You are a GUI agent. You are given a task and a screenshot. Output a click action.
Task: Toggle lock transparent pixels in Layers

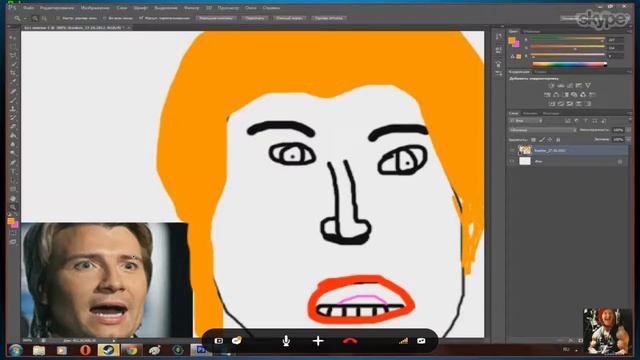[533, 140]
